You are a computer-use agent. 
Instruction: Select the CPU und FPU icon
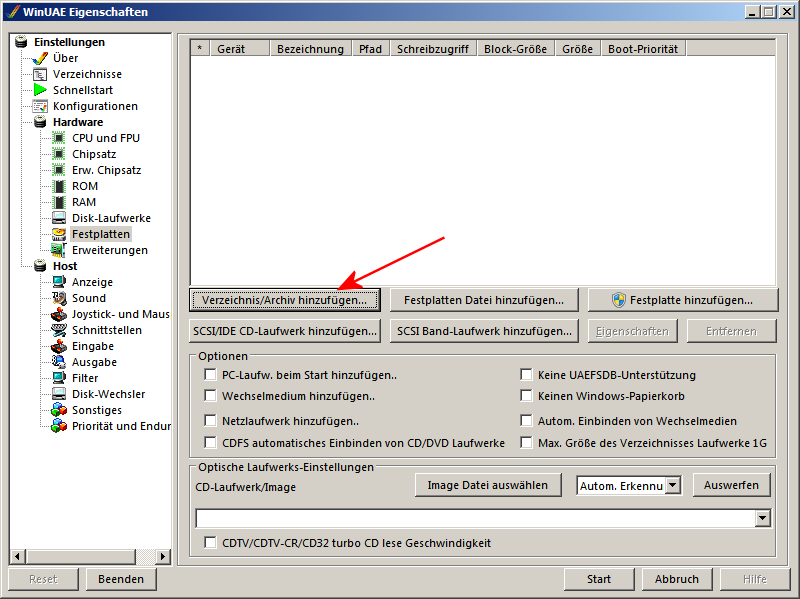pyautogui.click(x=57, y=137)
